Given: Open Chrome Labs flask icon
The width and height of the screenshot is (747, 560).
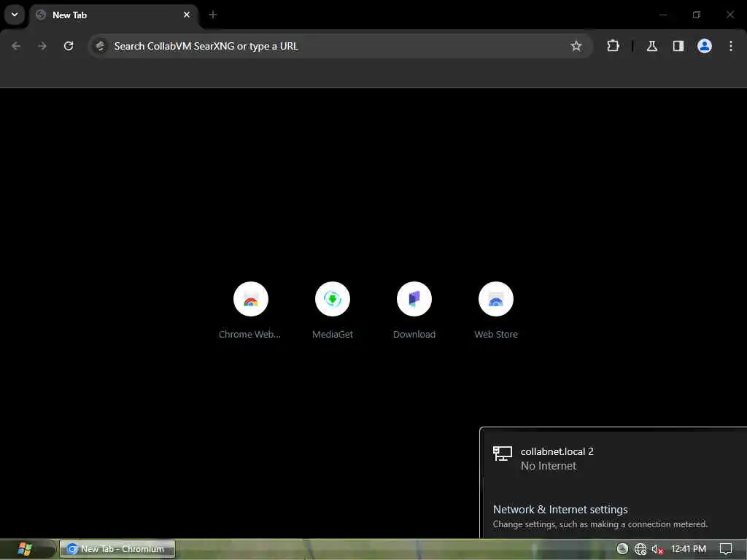Looking at the screenshot, I should click(651, 46).
